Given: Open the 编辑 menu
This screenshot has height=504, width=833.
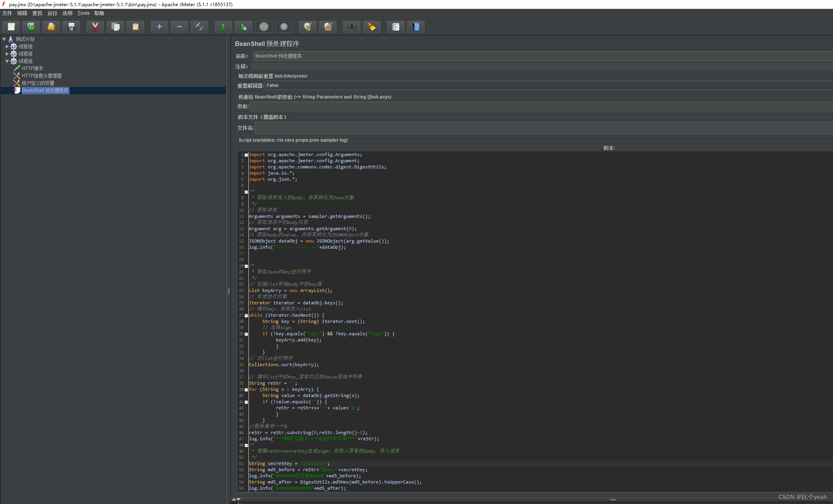Looking at the screenshot, I should click(22, 13).
